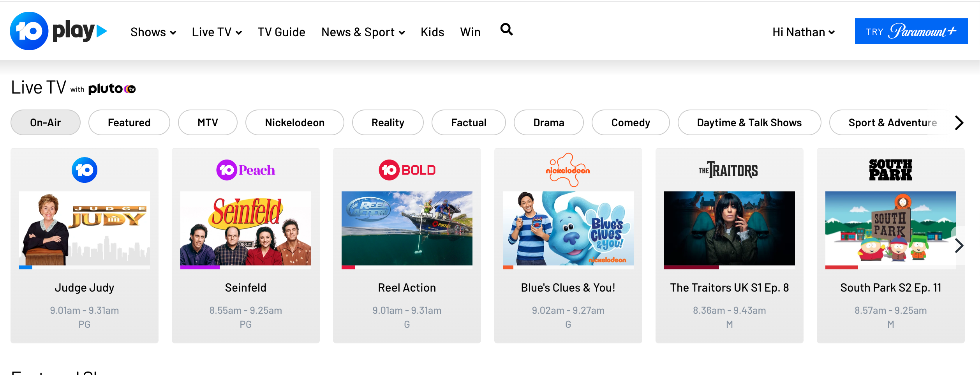Select the Nickelodeon filter chip
This screenshot has height=375, width=980.
(x=295, y=122)
